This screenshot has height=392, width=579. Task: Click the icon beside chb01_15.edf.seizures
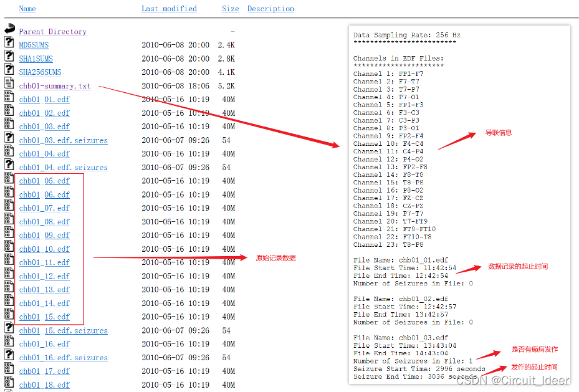pos(9,327)
